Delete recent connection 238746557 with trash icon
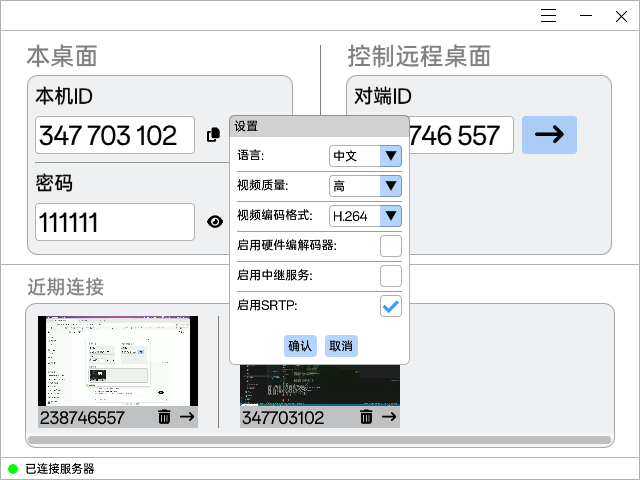The height and width of the screenshot is (480, 640). coord(164,417)
